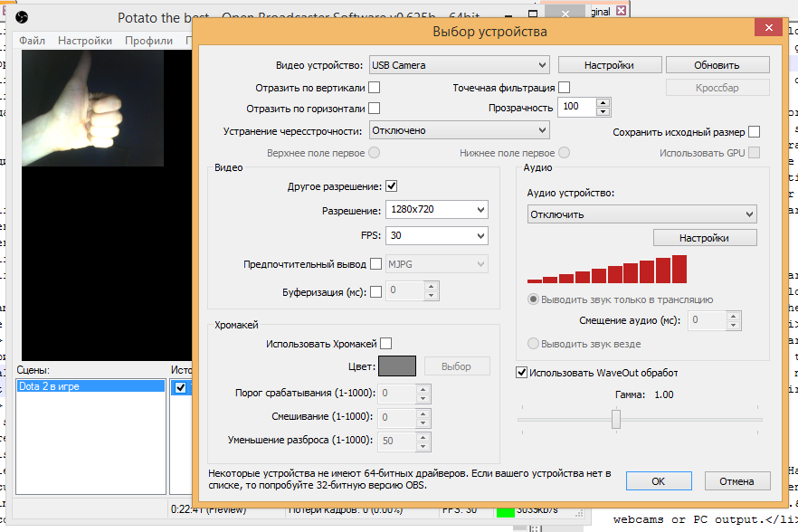Click the Обновить button
798x532 pixels.
coord(717,65)
